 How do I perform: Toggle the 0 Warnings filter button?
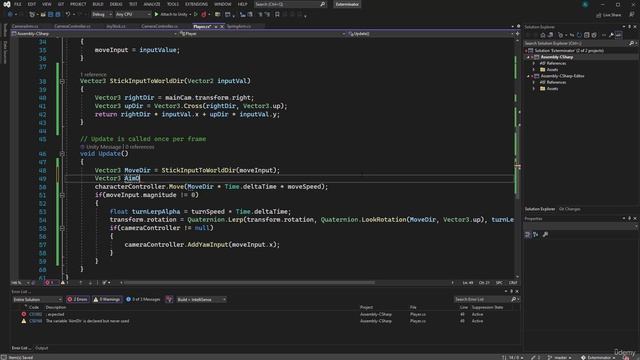tap(107, 299)
